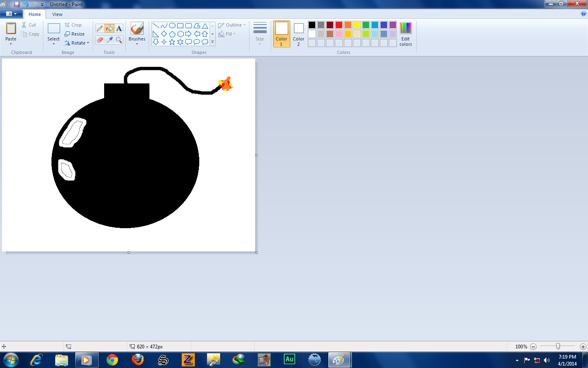Select the Polygon shape
The width and height of the screenshot is (588, 368).
coord(196,26)
